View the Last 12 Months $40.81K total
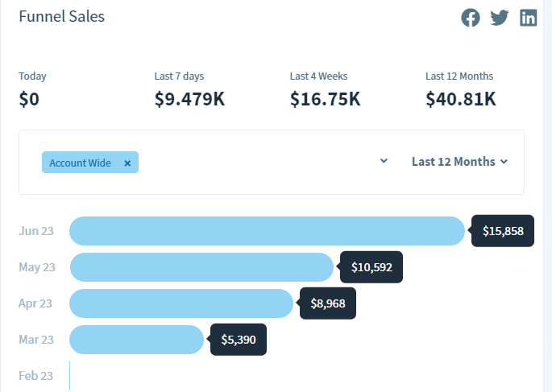The height and width of the screenshot is (392, 552). (x=460, y=99)
